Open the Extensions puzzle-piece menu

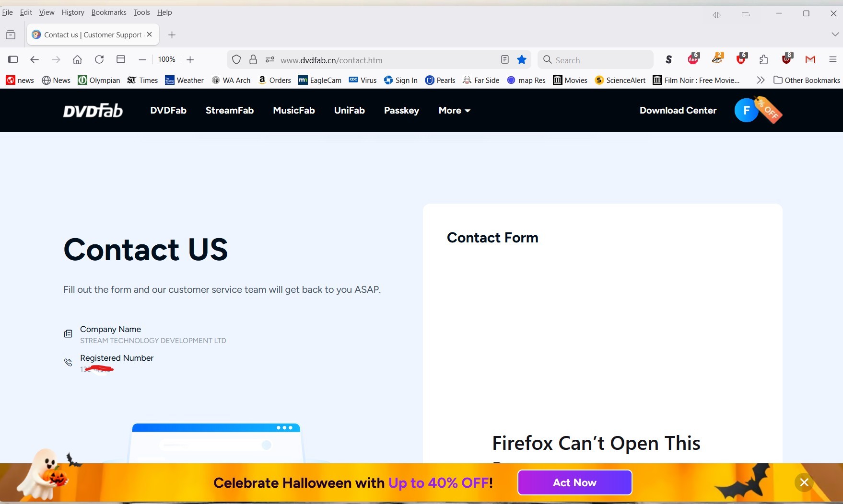tap(764, 59)
